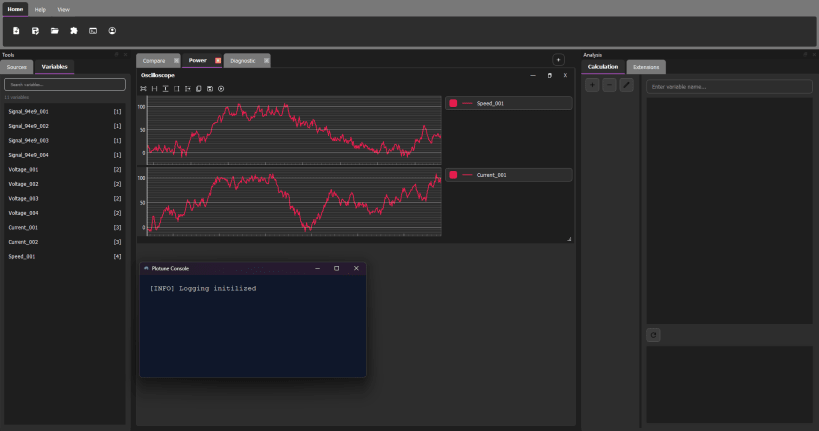Screen dimensions: 819x431
Task: Click the pencil edit button in Calculation
Action: click(x=626, y=85)
